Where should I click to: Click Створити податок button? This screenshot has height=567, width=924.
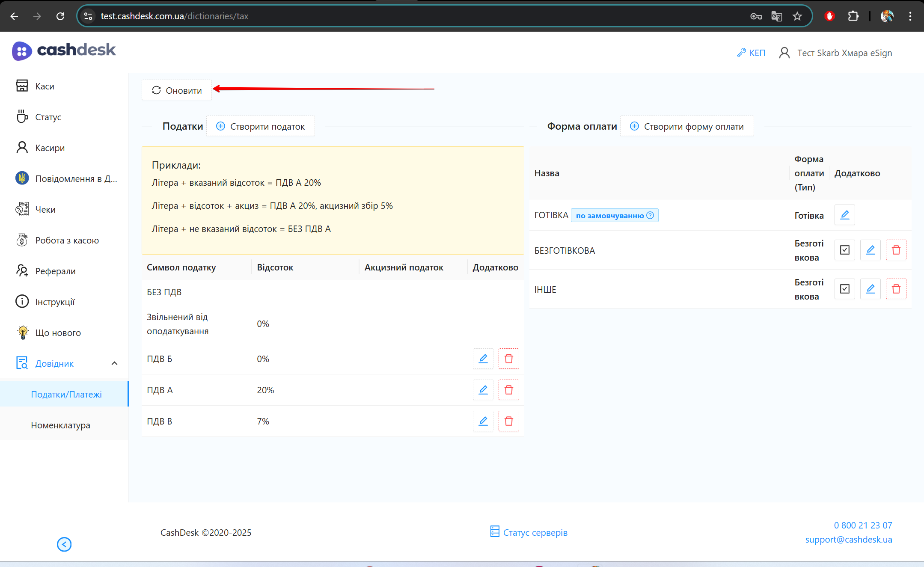click(261, 126)
